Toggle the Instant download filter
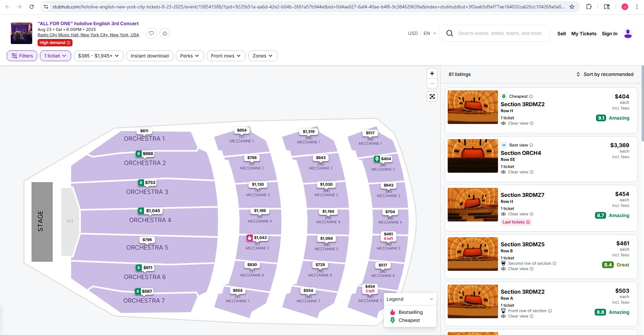The image size is (644, 335). tap(150, 56)
